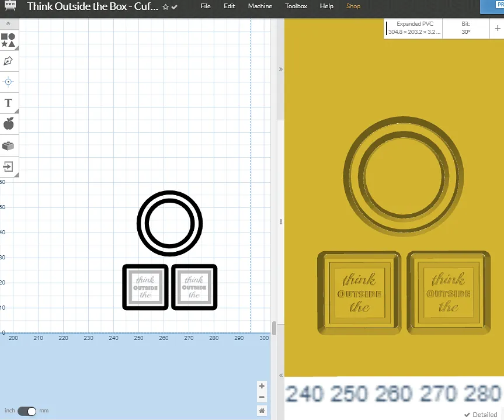Select the Pen drawing tool
504x420 pixels.
tap(8, 61)
